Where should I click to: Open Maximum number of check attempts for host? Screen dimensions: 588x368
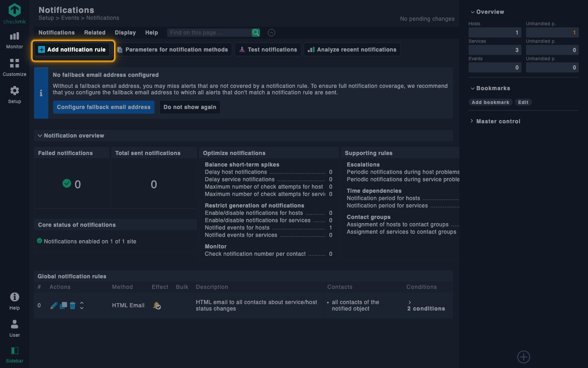tap(264, 187)
